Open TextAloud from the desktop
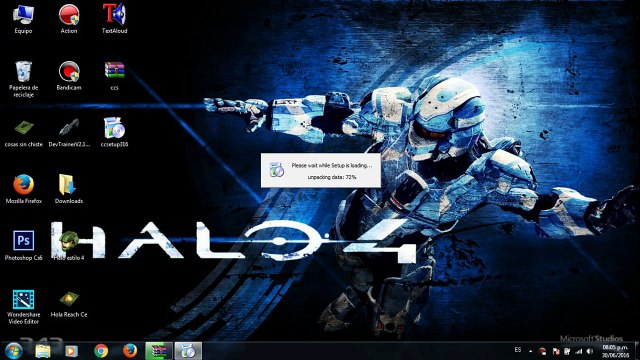Viewport: 640px width, 360px height. click(114, 18)
